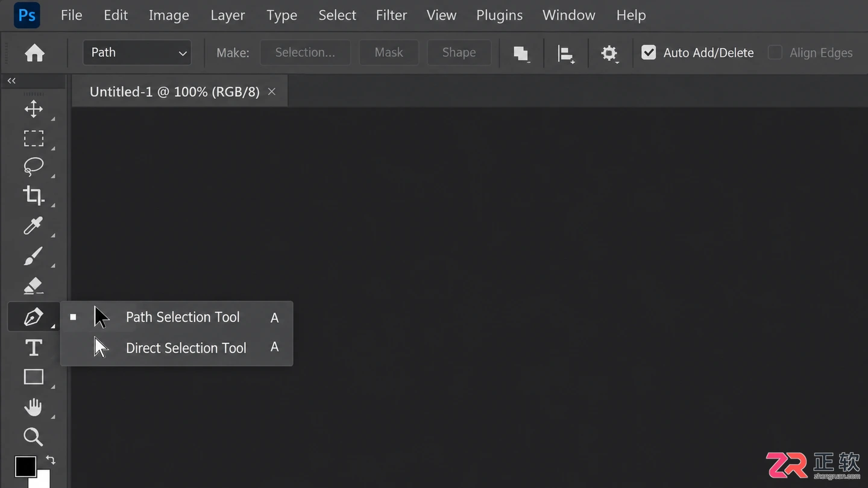This screenshot has width=868, height=488.
Task: Select the Rectangular Marquee tool
Action: [x=33, y=139]
